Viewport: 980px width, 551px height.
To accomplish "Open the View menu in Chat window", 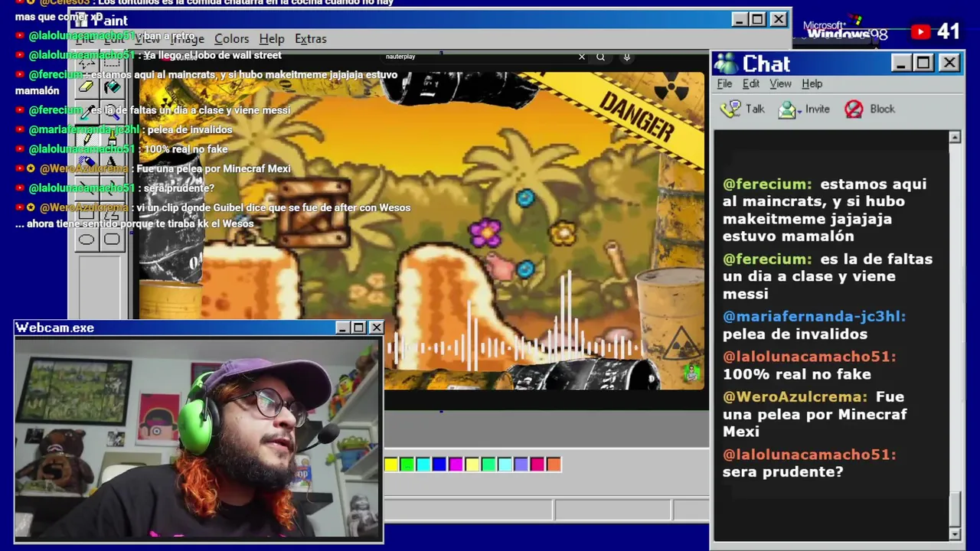I will (780, 84).
